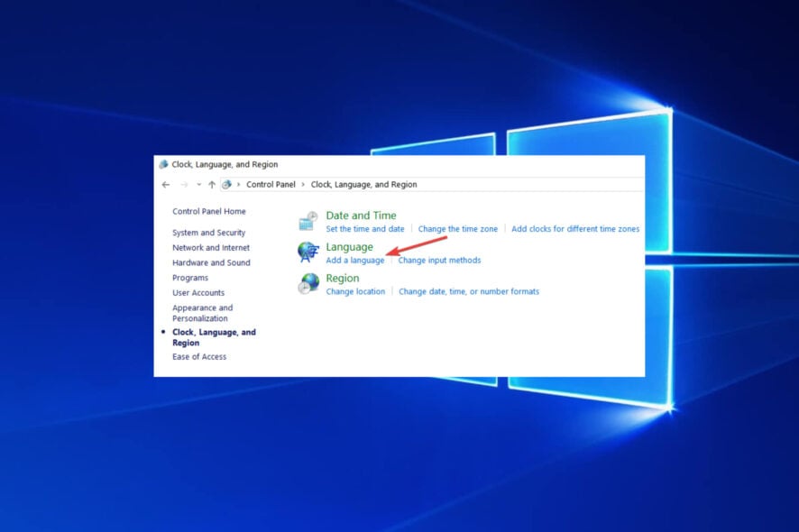Screen dimensions: 799x532
Task: Go to Control Panel Home
Action: [x=209, y=212]
